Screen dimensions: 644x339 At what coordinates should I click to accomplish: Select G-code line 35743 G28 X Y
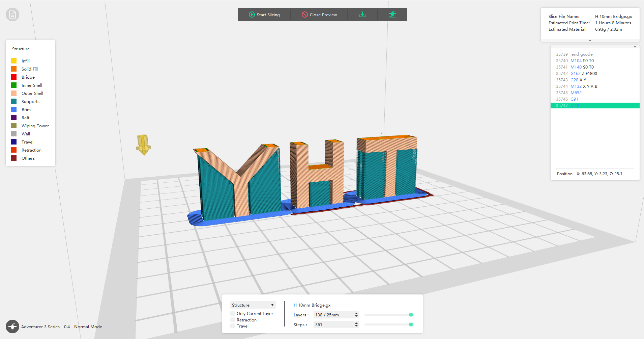click(578, 80)
